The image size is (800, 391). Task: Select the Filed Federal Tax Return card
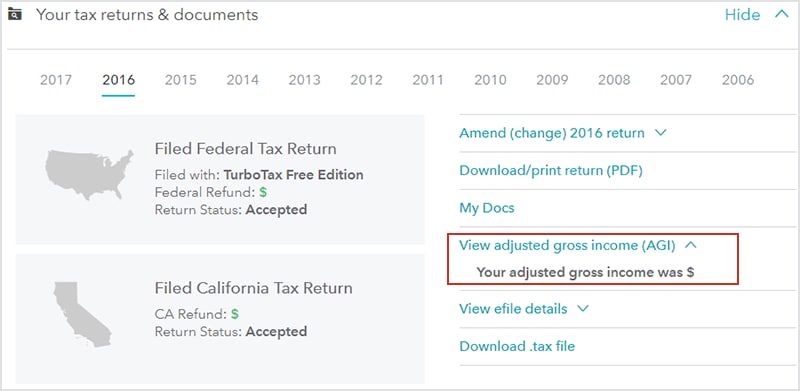click(x=220, y=180)
